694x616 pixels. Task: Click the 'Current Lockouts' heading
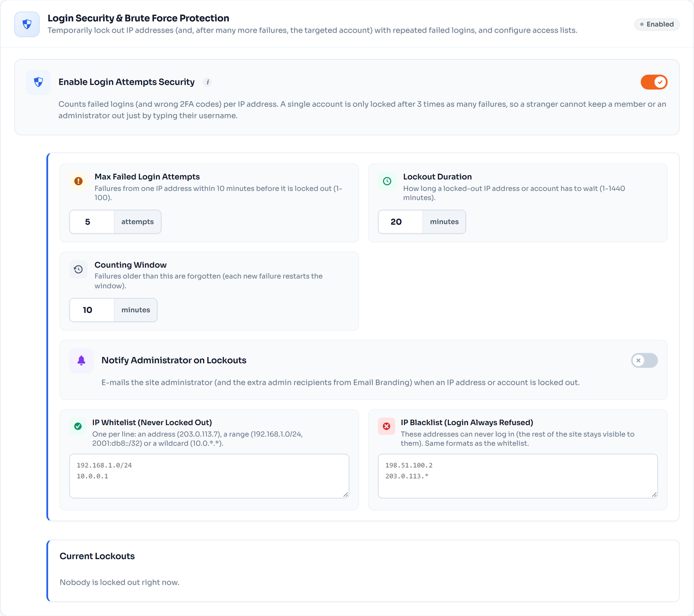[97, 556]
